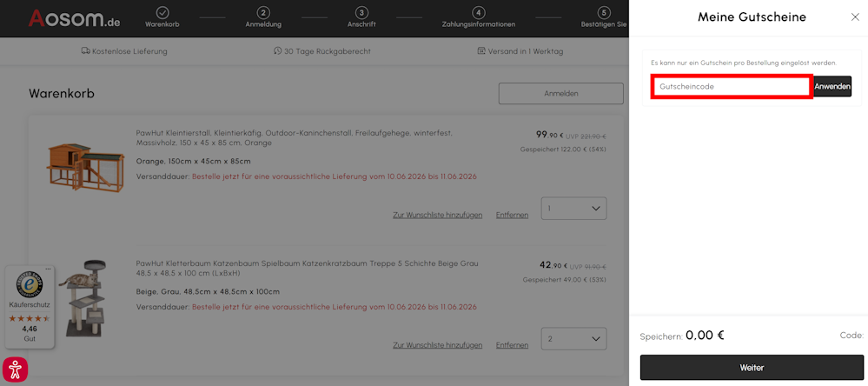Click step 3 Anschrift circle
This screenshot has height=386, width=868.
click(x=361, y=12)
